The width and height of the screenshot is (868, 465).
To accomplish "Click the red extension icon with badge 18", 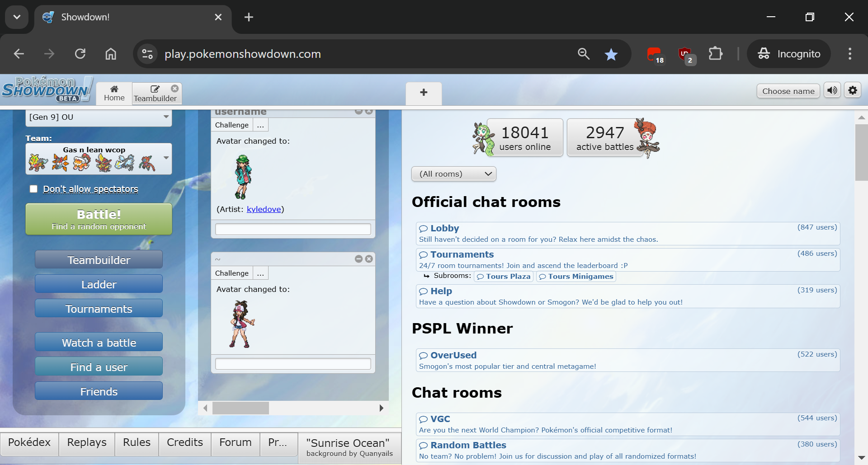I will coord(655,55).
